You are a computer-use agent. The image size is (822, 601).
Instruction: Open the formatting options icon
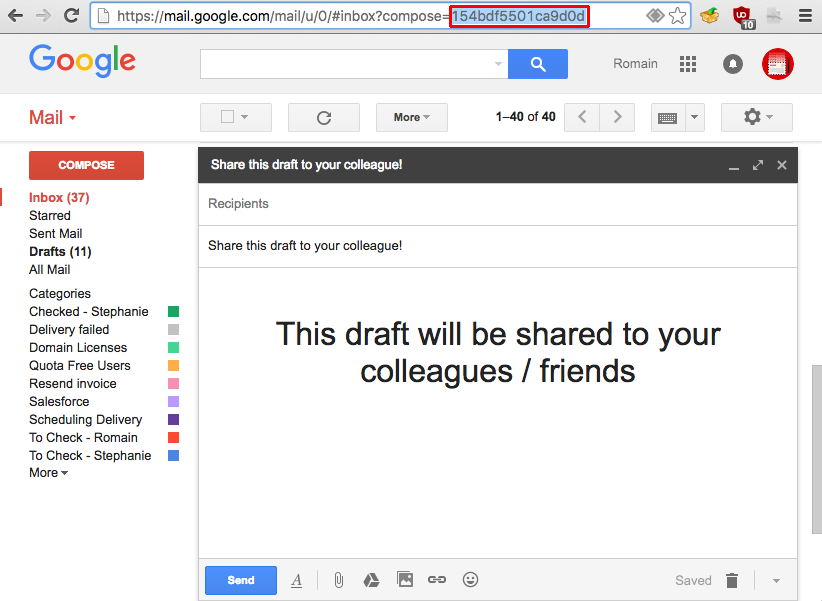point(297,580)
